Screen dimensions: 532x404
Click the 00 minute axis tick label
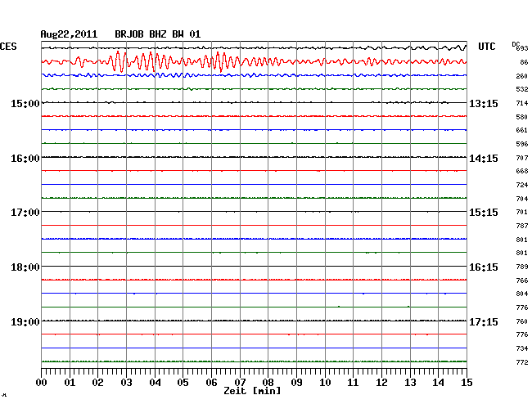tap(42, 383)
